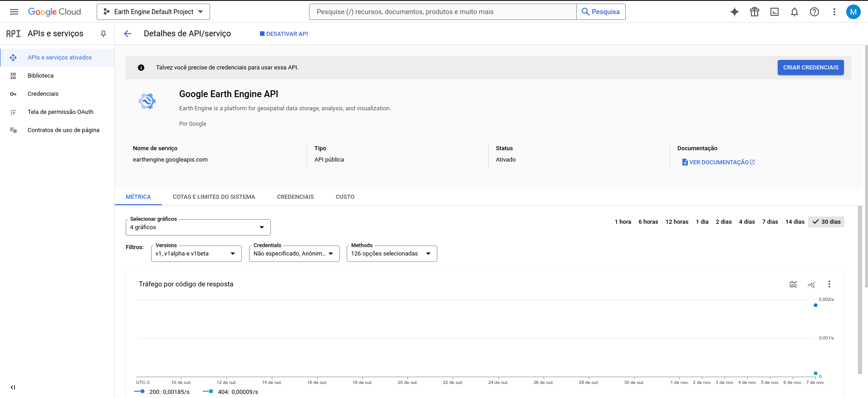This screenshot has width=868, height=398.
Task: Expand the Selecionar gráficos dropdown
Action: pos(198,227)
